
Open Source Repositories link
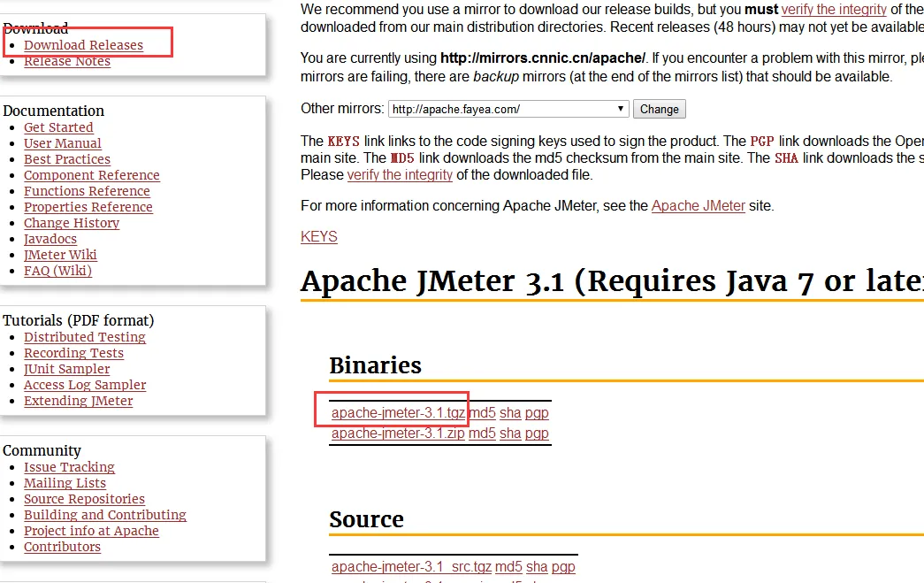[x=84, y=499]
